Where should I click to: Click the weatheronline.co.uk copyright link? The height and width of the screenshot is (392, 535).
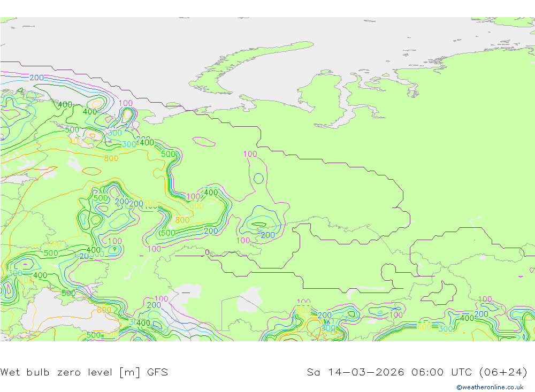[x=490, y=387]
